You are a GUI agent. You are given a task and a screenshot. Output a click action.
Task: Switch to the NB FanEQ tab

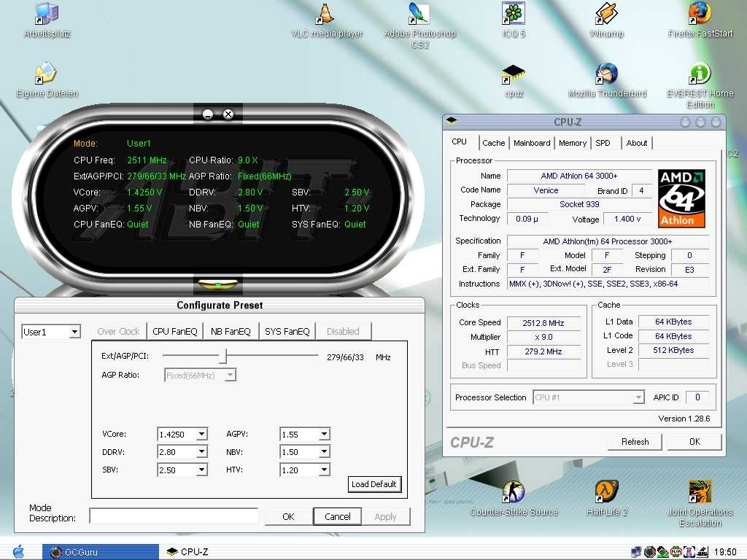click(231, 332)
